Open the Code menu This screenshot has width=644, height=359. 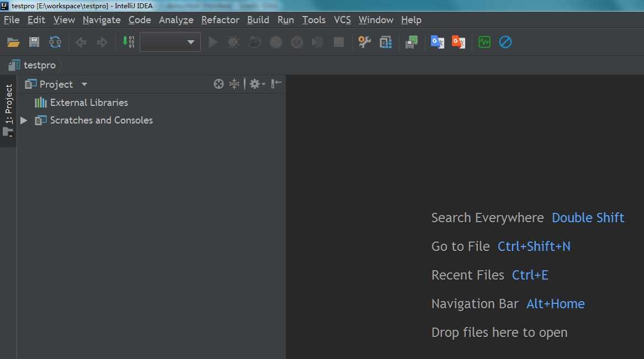[x=140, y=20]
